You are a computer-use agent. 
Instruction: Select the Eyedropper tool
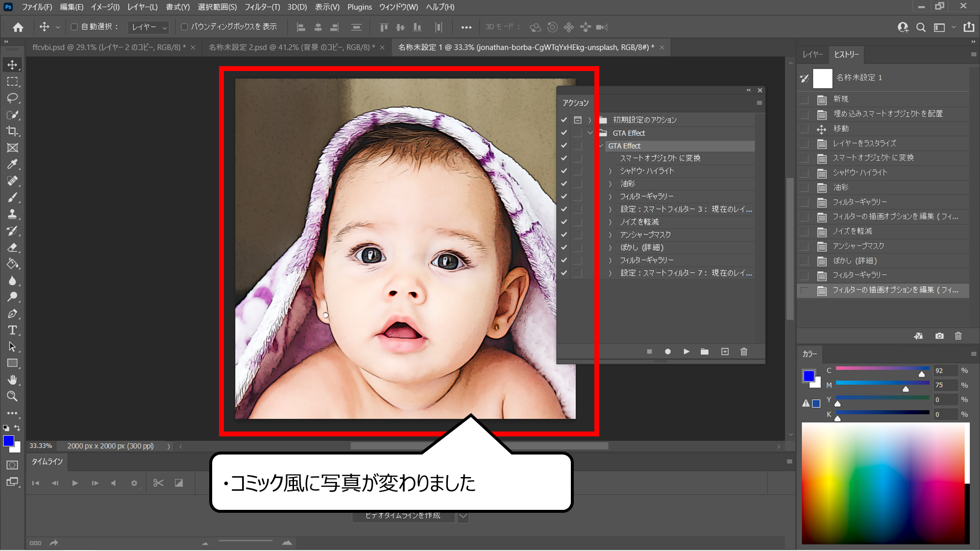click(x=12, y=165)
